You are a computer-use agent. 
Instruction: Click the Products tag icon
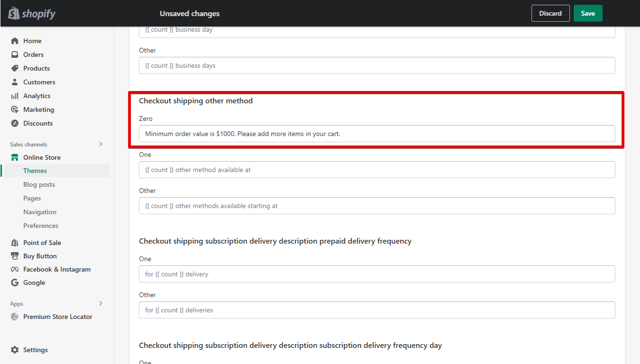point(15,68)
